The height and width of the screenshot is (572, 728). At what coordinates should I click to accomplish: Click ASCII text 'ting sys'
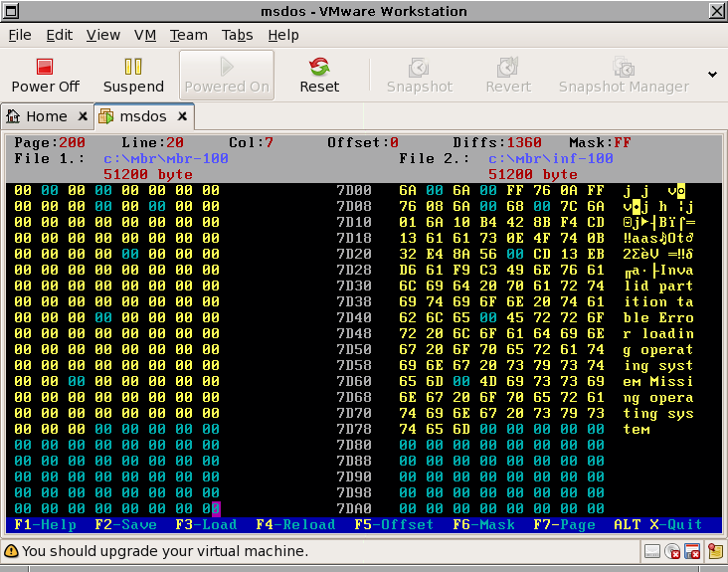(x=658, y=413)
